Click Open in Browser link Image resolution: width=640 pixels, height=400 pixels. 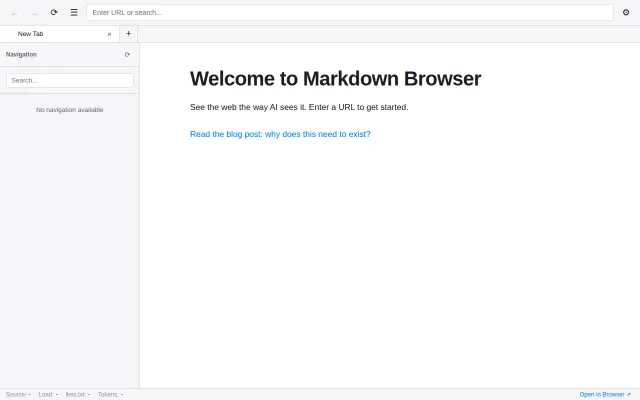pyautogui.click(x=605, y=394)
